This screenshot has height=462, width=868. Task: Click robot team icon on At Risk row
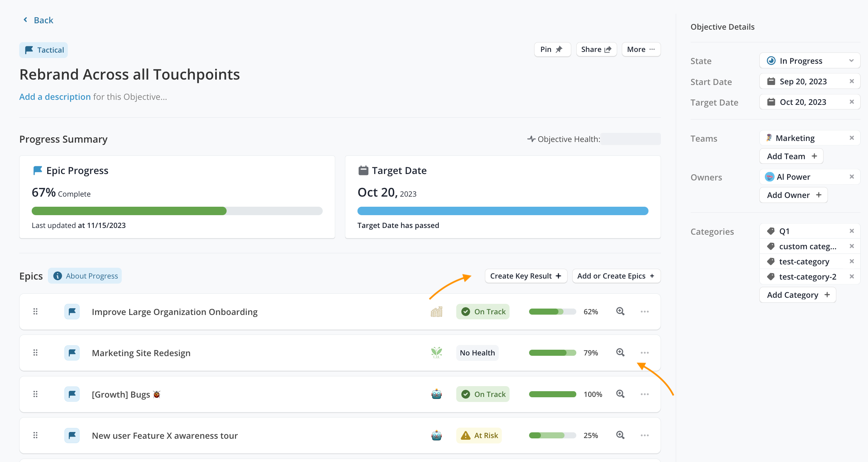pyautogui.click(x=436, y=435)
